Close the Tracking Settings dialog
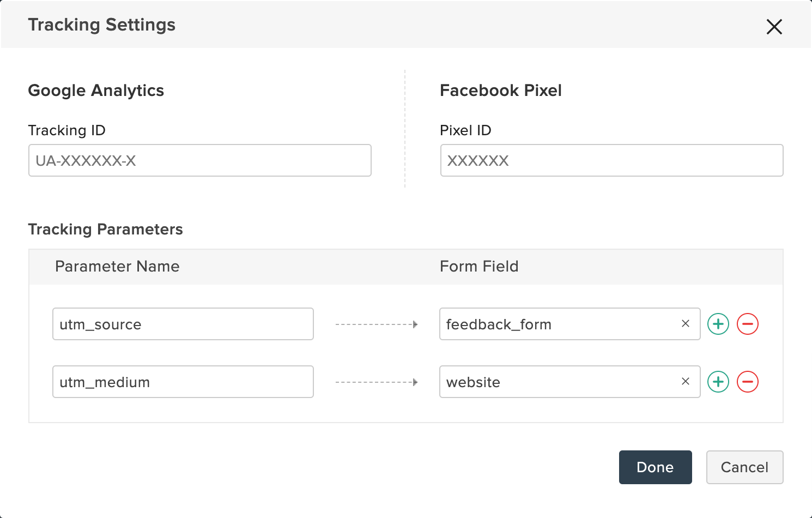The width and height of the screenshot is (812, 518). click(x=774, y=26)
